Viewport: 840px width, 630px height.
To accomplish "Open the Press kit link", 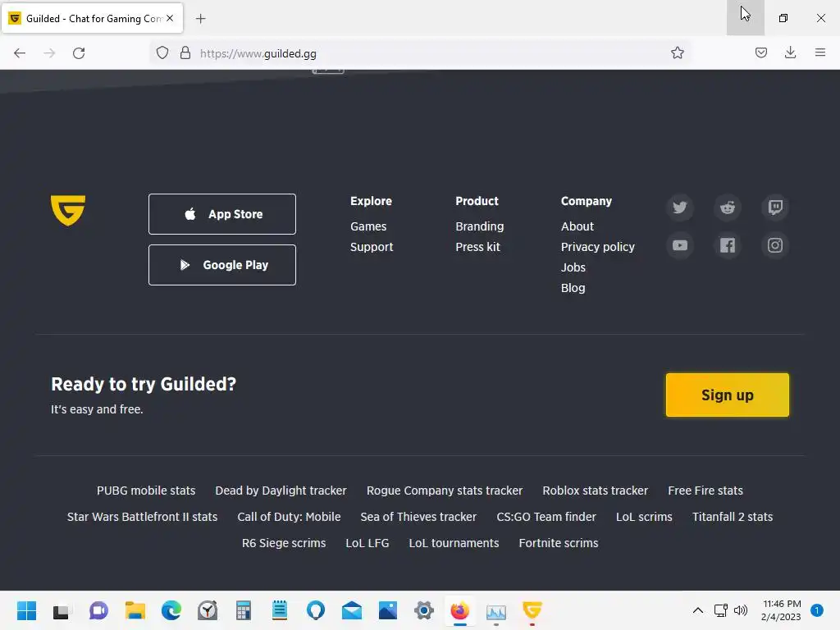I will click(478, 247).
